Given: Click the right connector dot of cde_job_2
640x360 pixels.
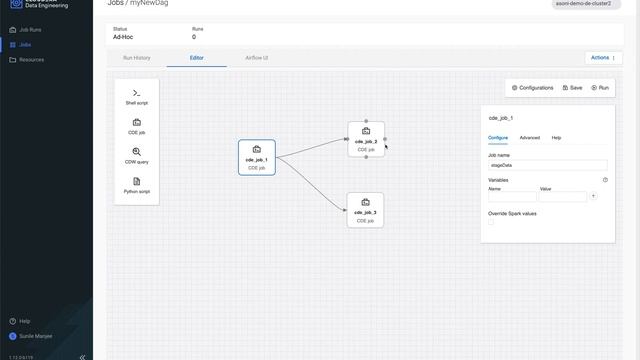Looking at the screenshot, I should coord(385,139).
